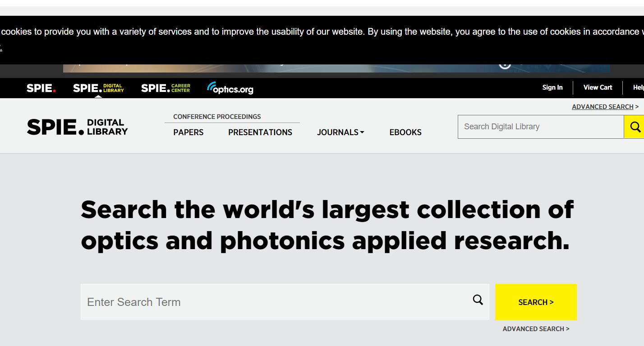The width and height of the screenshot is (644, 346).
Task: Open the Presentations menu item
Action: [x=260, y=132]
